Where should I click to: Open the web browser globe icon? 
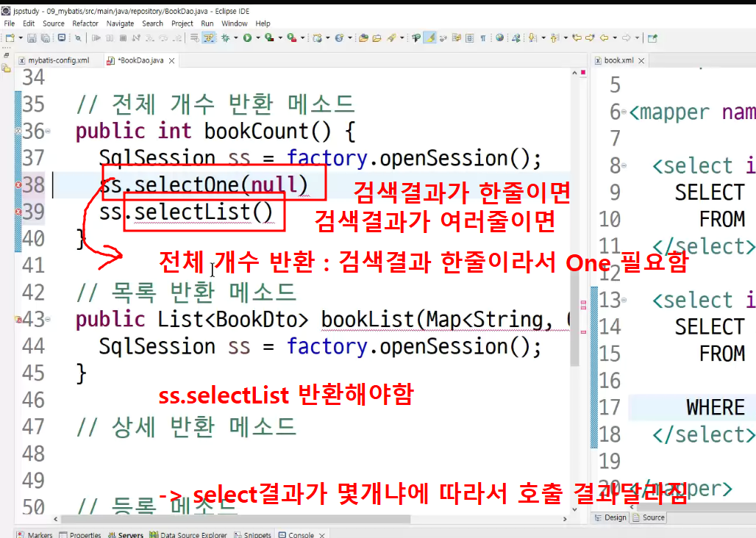point(500,37)
